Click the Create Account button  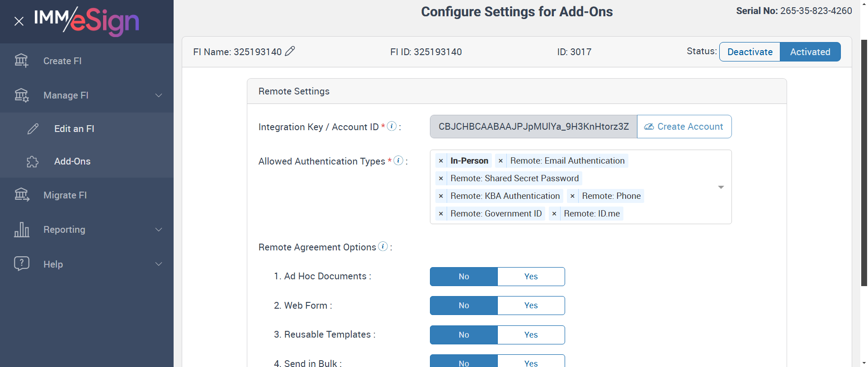(x=684, y=127)
